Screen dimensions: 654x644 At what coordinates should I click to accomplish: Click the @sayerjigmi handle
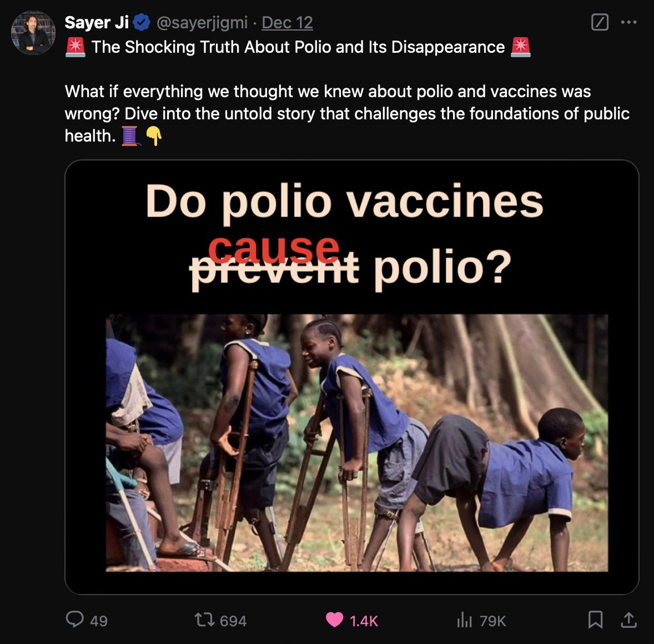point(202,23)
